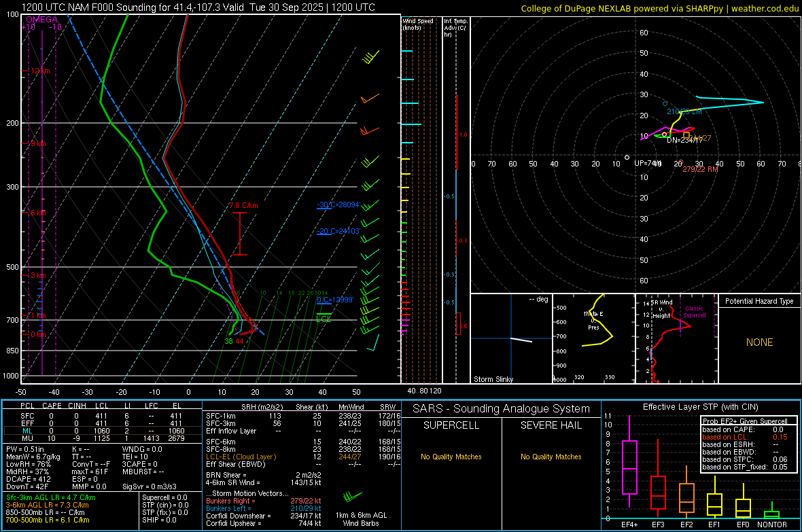Select the Sfc-3km AGL LR = 4.7 C/km line
Viewport: 802px width, 532px height.
(x=51, y=498)
